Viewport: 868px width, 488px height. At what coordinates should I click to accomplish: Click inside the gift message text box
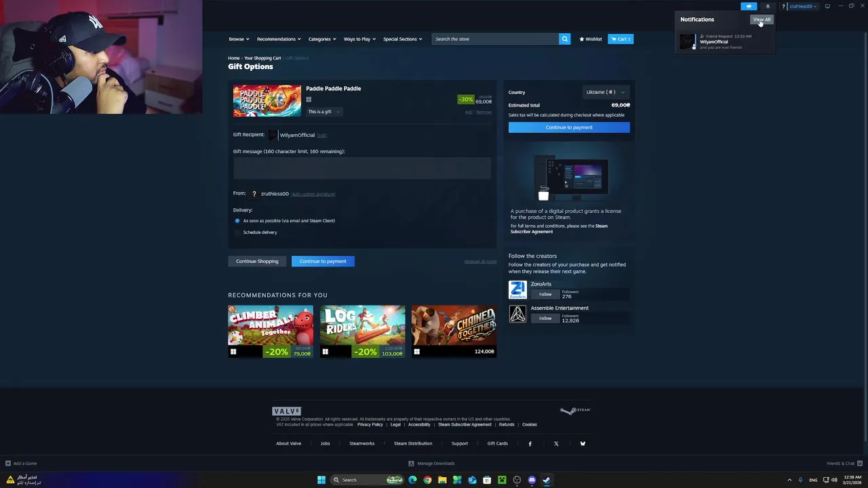pyautogui.click(x=362, y=168)
